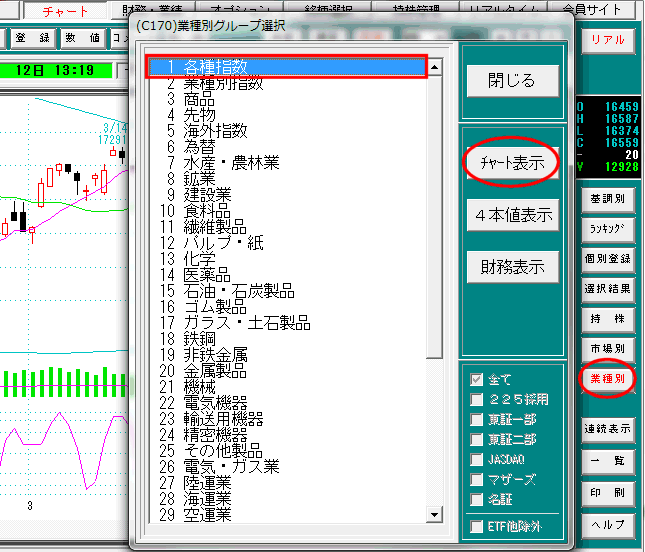Select list item 19 非鉄金属
The image size is (645, 552).
[287, 355]
